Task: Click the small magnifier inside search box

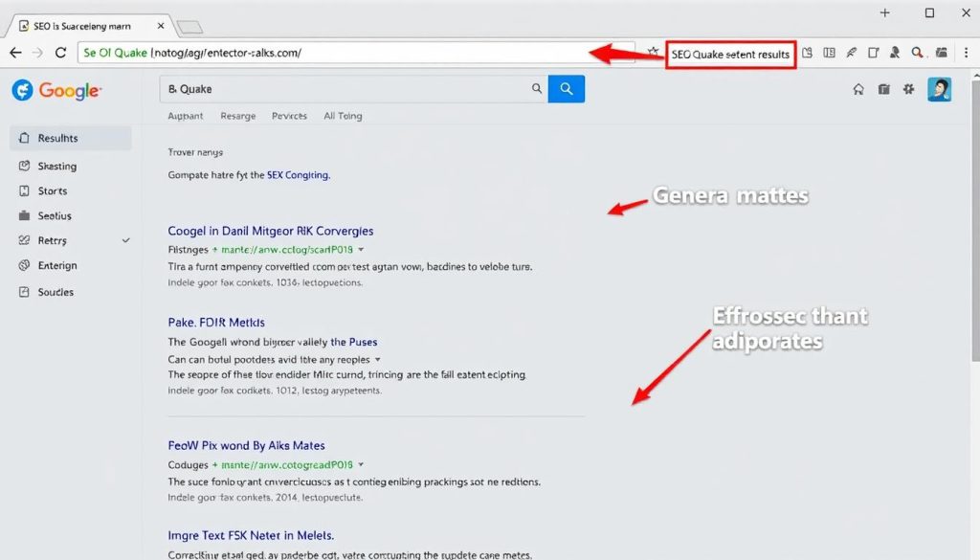Action: point(537,89)
